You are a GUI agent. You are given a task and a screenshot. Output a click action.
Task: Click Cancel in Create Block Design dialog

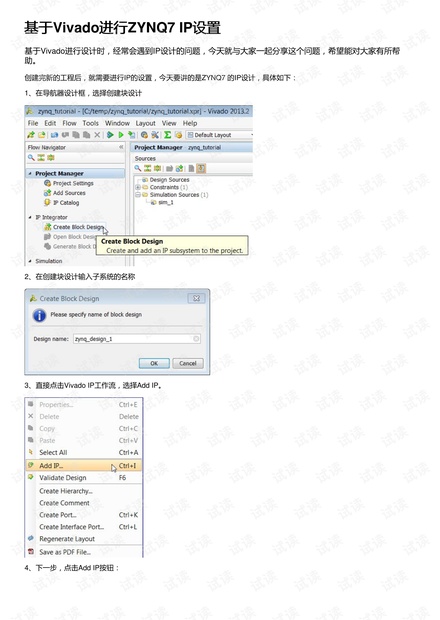(x=188, y=363)
